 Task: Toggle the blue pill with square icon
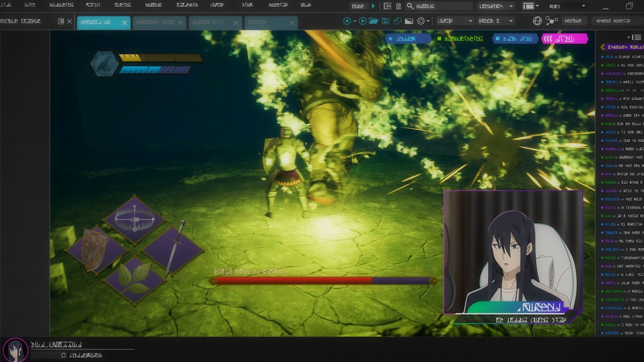(515, 39)
